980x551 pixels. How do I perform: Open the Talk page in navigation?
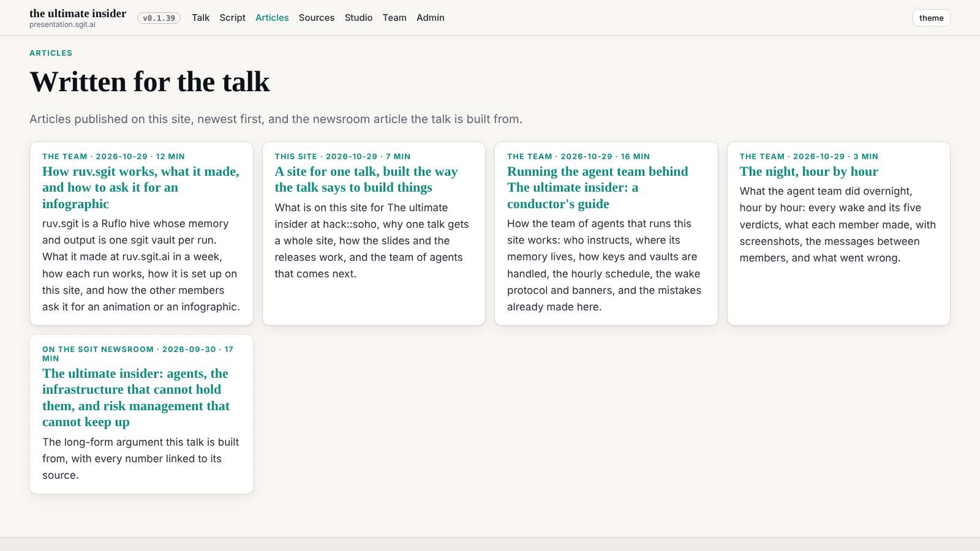click(x=200, y=18)
